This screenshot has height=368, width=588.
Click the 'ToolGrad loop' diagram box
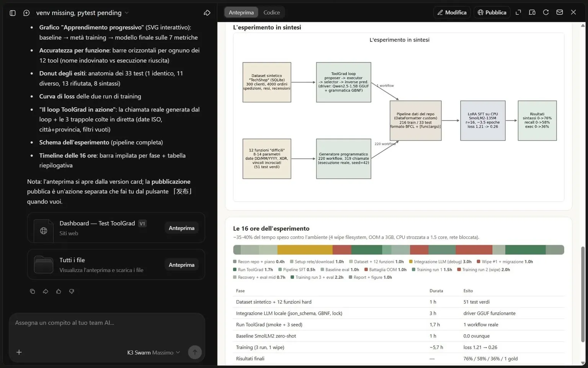point(343,82)
